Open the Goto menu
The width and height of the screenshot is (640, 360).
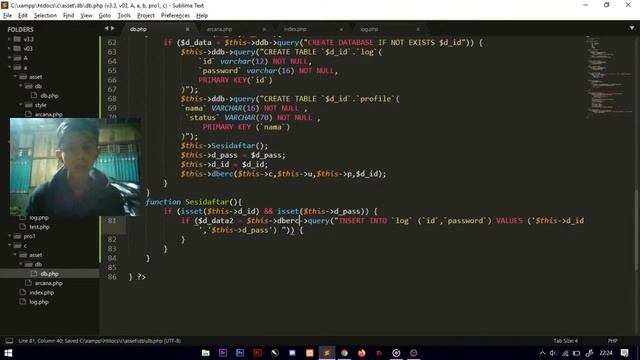[105, 16]
